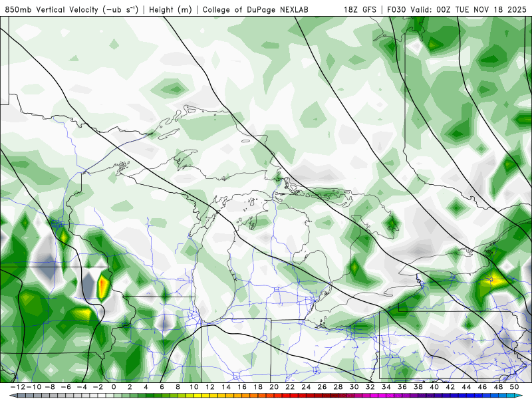The width and height of the screenshot is (532, 399).
Task: Click the '44' color scale label
Action: [x=467, y=387]
